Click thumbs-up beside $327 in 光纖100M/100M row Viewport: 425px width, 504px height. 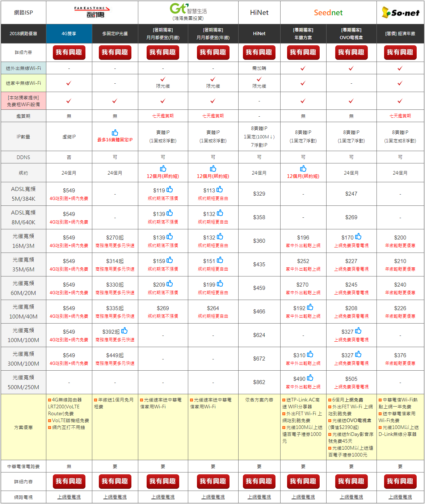tap(358, 331)
